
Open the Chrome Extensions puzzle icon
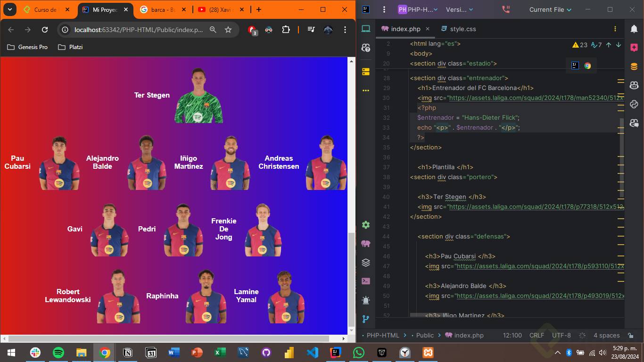[x=286, y=30]
